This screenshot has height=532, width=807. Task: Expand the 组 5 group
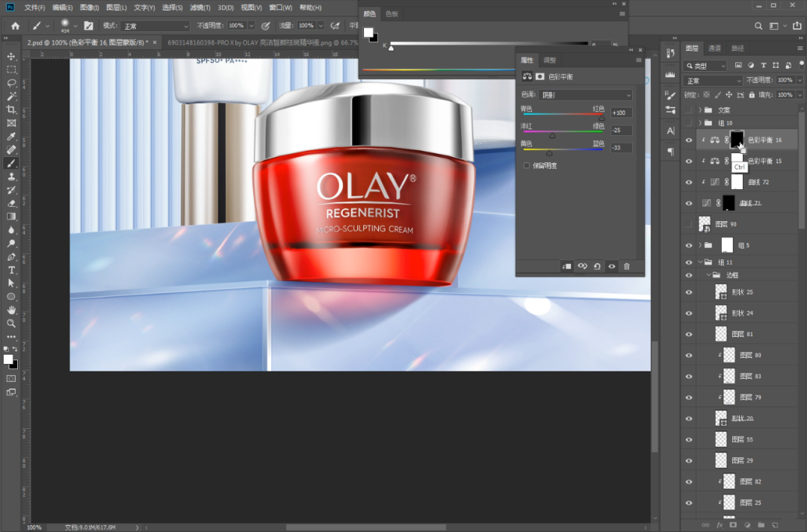(x=700, y=245)
